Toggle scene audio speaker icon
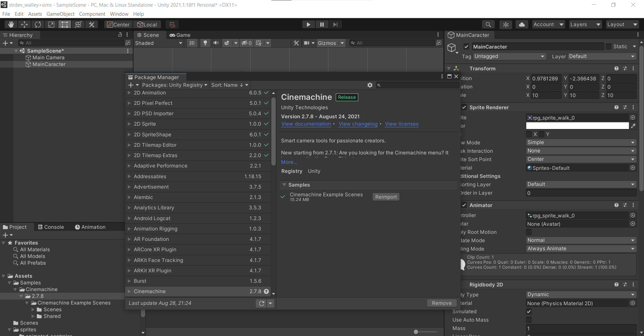644x336 pixels. click(x=216, y=43)
